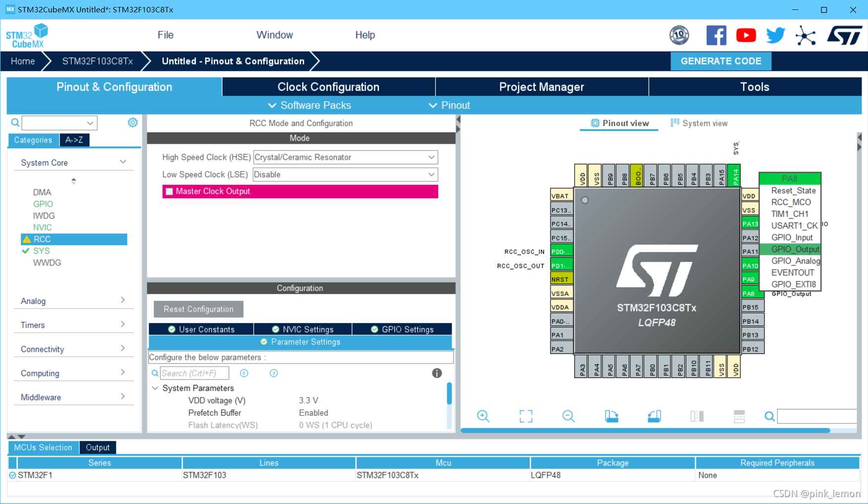
Task: Click the STM32CubeMX logo
Action: (27, 36)
